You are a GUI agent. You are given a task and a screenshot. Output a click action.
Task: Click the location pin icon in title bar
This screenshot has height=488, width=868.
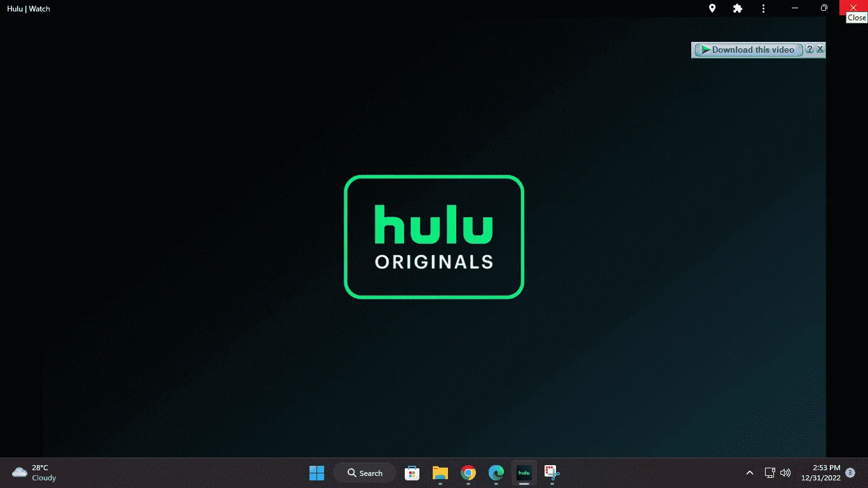click(x=712, y=8)
